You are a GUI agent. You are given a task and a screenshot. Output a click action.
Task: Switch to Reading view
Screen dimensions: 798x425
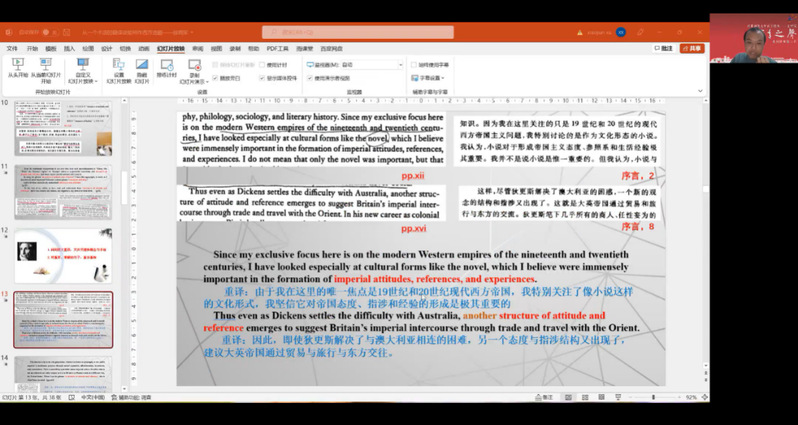602,397
